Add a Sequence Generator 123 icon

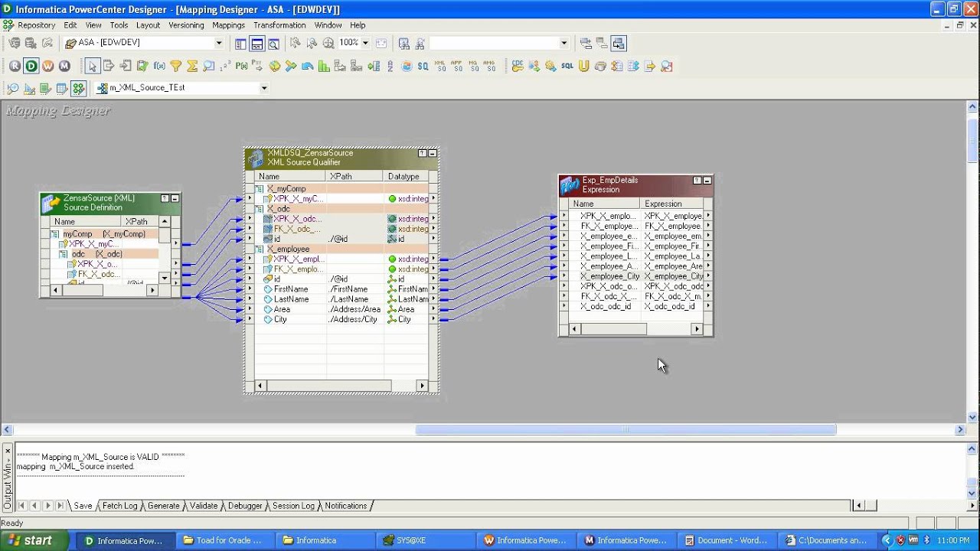click(x=225, y=66)
